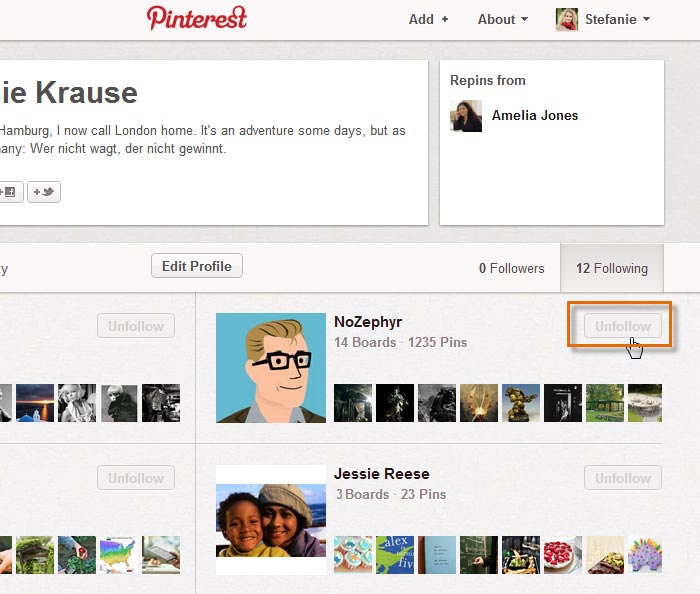Open Jessie Reese's cupcakes pin thumbnail
The height and width of the screenshot is (594, 700).
coord(353,555)
